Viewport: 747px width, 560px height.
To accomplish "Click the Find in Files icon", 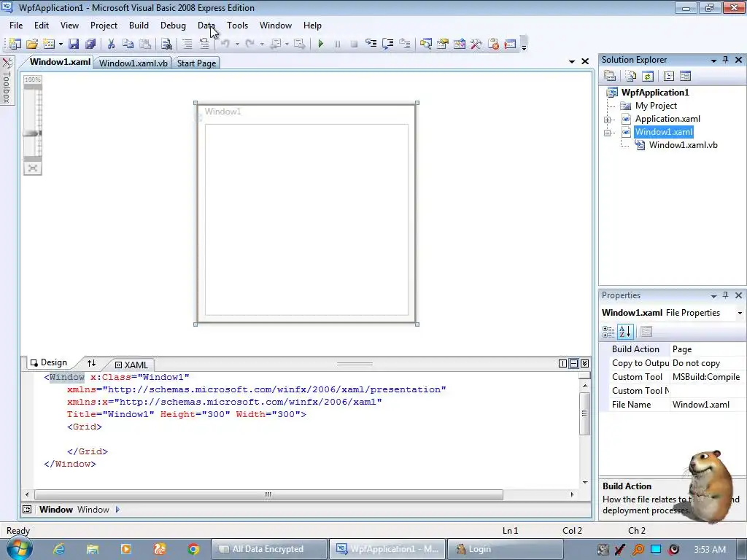I will (x=166, y=44).
